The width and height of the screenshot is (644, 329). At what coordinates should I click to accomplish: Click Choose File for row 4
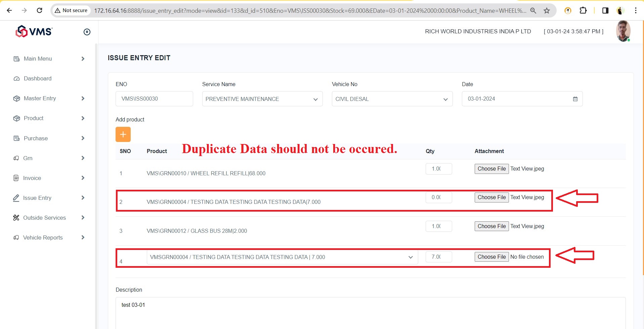tap(491, 257)
